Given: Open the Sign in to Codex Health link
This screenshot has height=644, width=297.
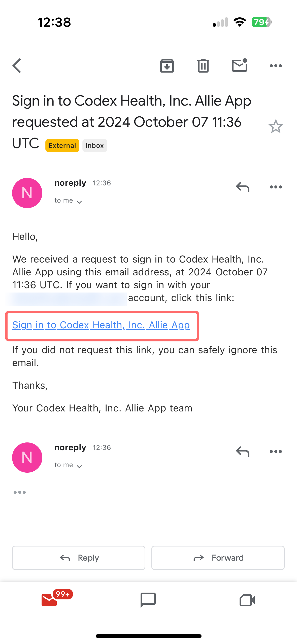Looking at the screenshot, I should [x=101, y=325].
